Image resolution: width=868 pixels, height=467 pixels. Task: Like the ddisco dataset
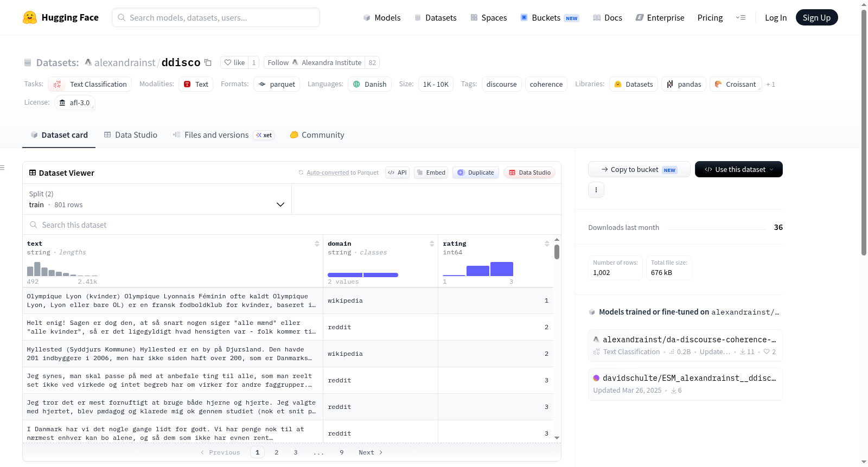pyautogui.click(x=235, y=62)
